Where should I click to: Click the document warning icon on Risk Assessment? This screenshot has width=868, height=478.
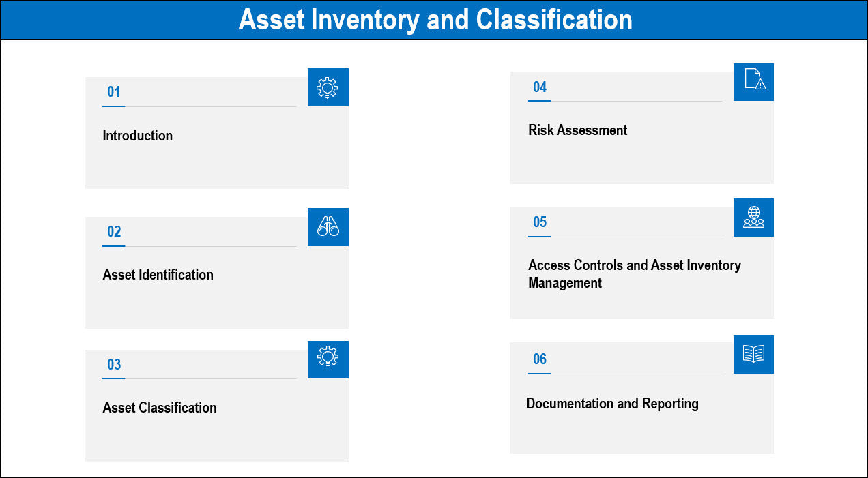(x=753, y=82)
